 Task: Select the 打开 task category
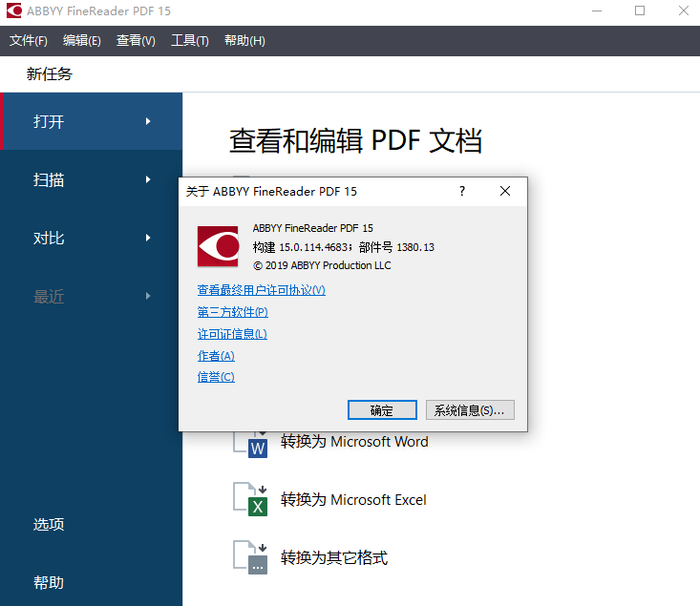91,121
